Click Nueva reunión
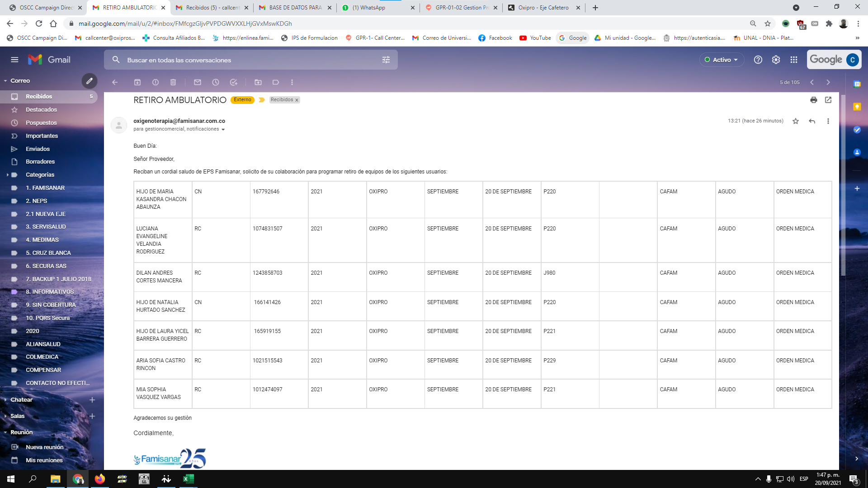 [44, 447]
